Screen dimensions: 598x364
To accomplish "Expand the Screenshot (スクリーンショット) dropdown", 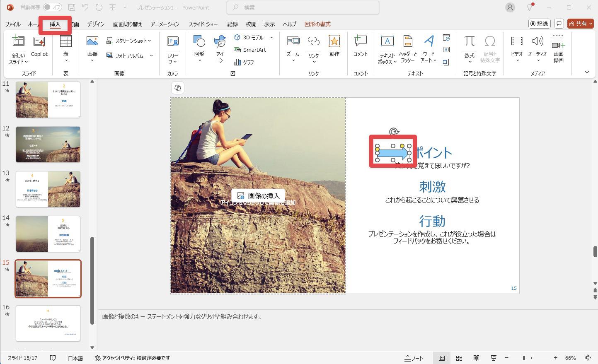I will tap(149, 41).
